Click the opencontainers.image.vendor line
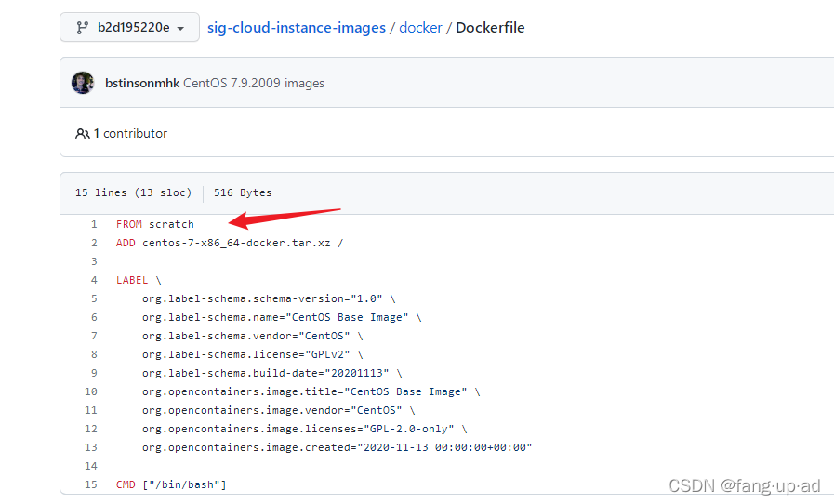This screenshot has height=504, width=834. click(x=279, y=410)
